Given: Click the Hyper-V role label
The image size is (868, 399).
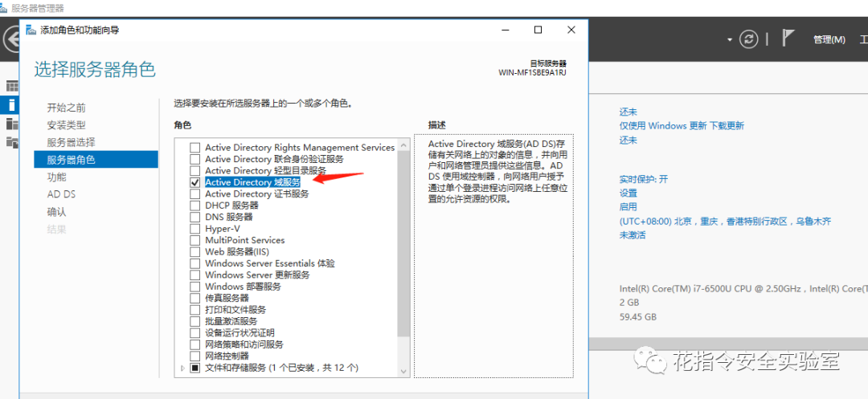Looking at the screenshot, I should pyautogui.click(x=223, y=229).
